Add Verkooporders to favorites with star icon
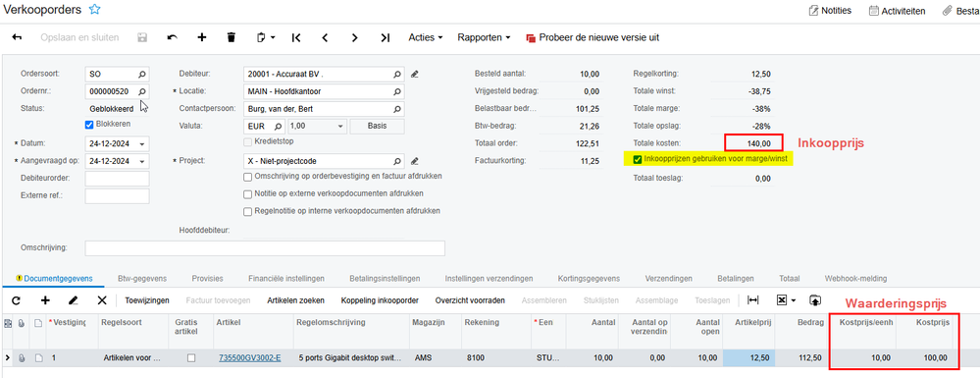The height and width of the screenshot is (378, 980). point(94,10)
